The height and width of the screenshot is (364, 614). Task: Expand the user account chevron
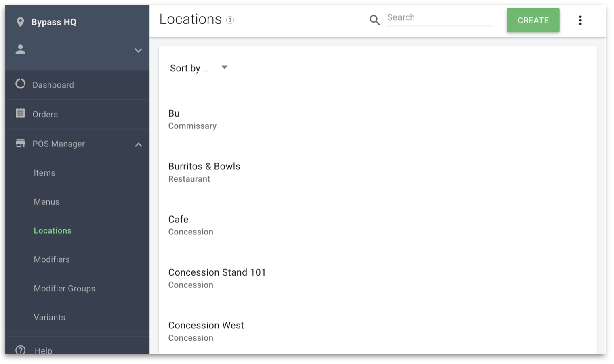pyautogui.click(x=138, y=50)
